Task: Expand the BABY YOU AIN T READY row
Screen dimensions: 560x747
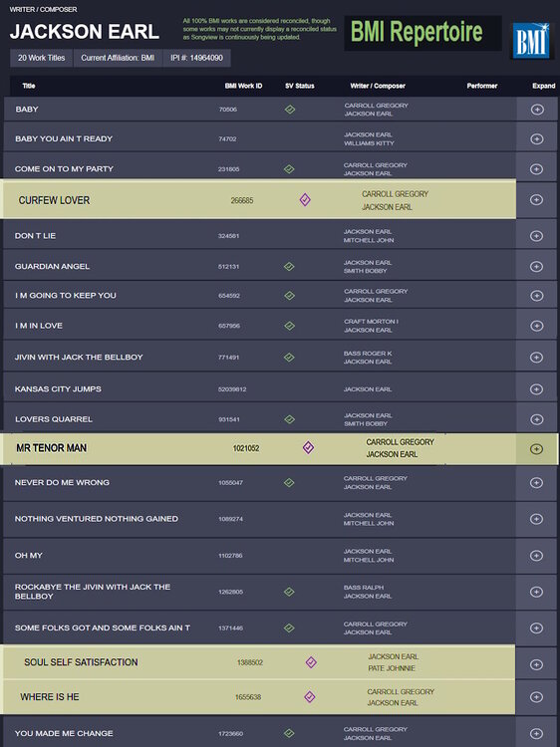Action: [x=537, y=139]
